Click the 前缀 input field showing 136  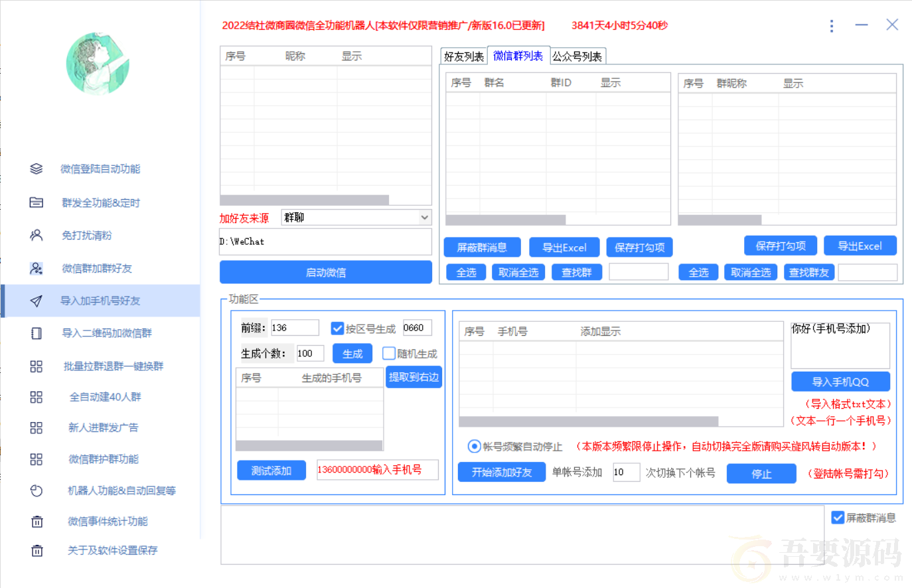coord(295,328)
